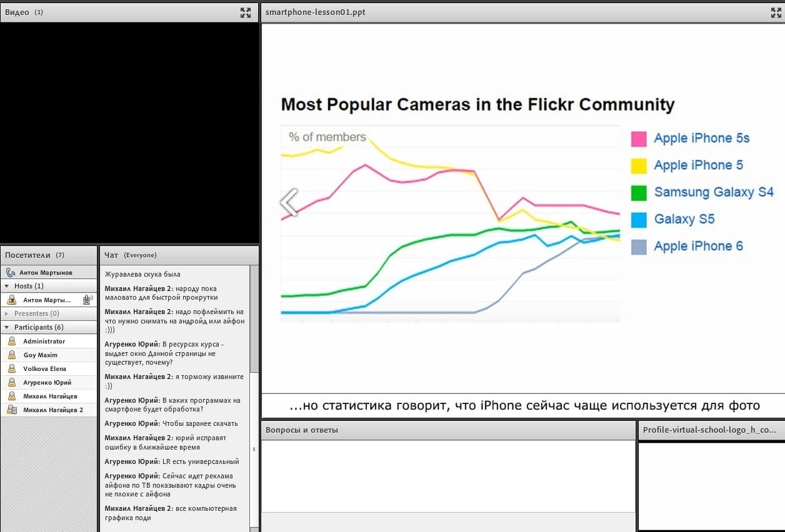Viewport: 785px width, 532px height.
Task: Click the gray Apple iPhone 6 legend swatch
Action: point(639,247)
